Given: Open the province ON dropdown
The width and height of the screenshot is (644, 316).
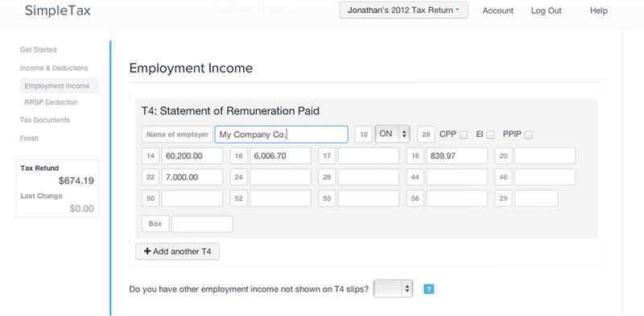Looking at the screenshot, I should 393,134.
